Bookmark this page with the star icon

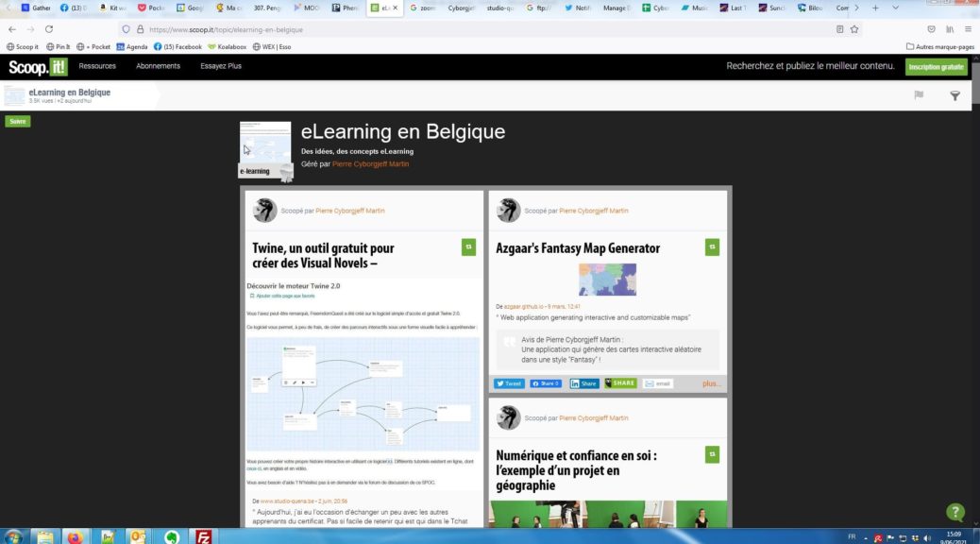pos(854,29)
